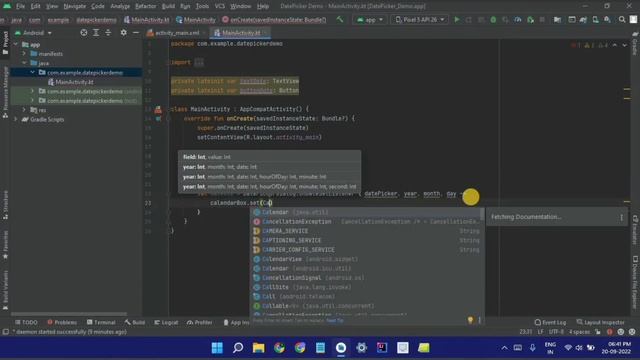Open the Navigate menu
The image size is (640, 360).
pos(75,6)
